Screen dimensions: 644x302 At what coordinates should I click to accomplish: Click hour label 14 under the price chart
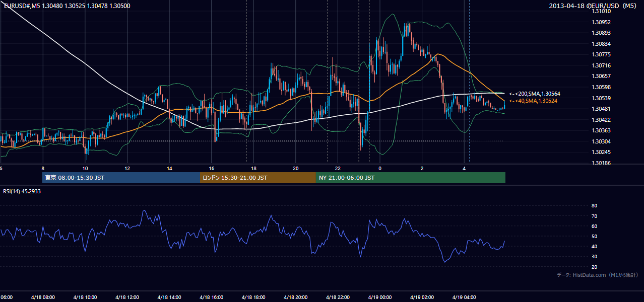pos(169,169)
